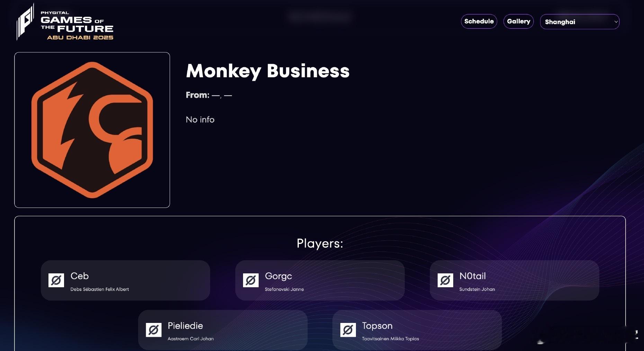This screenshot has height=351, width=644.
Task: Click the placeholder avatar icon next to Ceb
Action: (x=56, y=280)
